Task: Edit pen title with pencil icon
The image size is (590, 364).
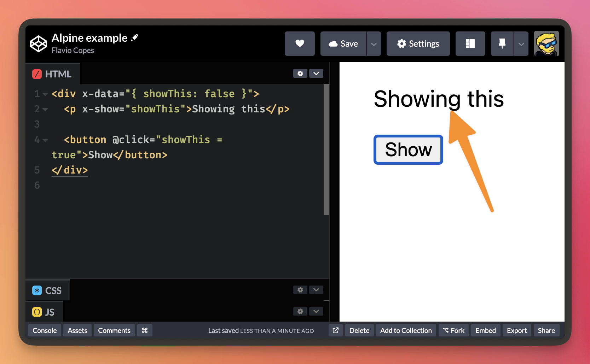Action: tap(135, 38)
